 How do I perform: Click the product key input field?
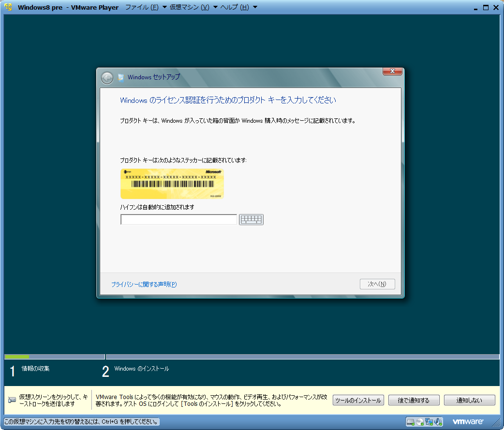[178, 220]
